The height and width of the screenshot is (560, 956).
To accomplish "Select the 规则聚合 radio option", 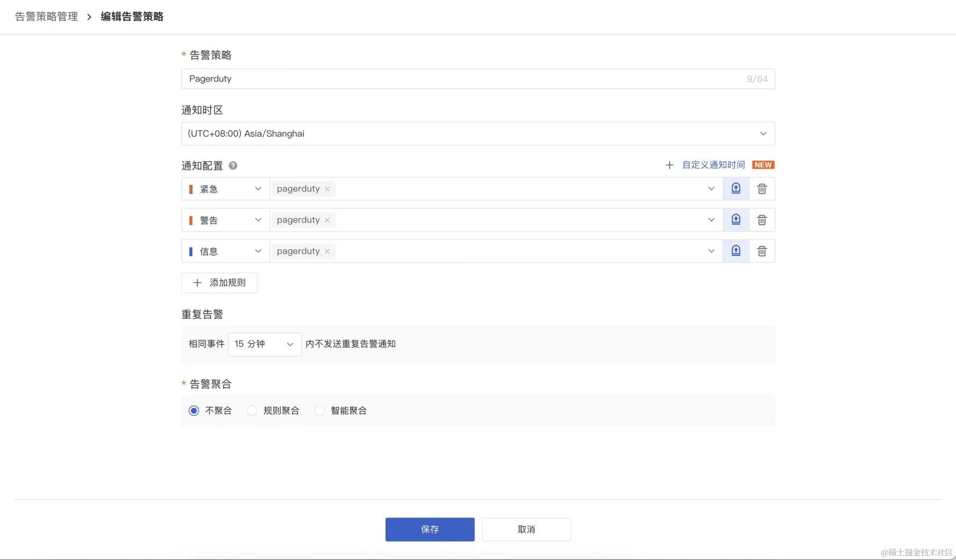I will tap(252, 410).
